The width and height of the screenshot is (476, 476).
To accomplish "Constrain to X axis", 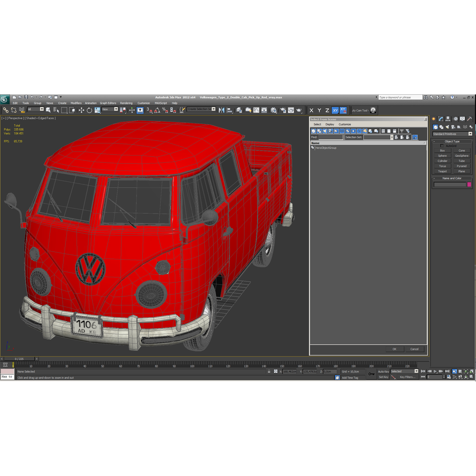I will (311, 110).
